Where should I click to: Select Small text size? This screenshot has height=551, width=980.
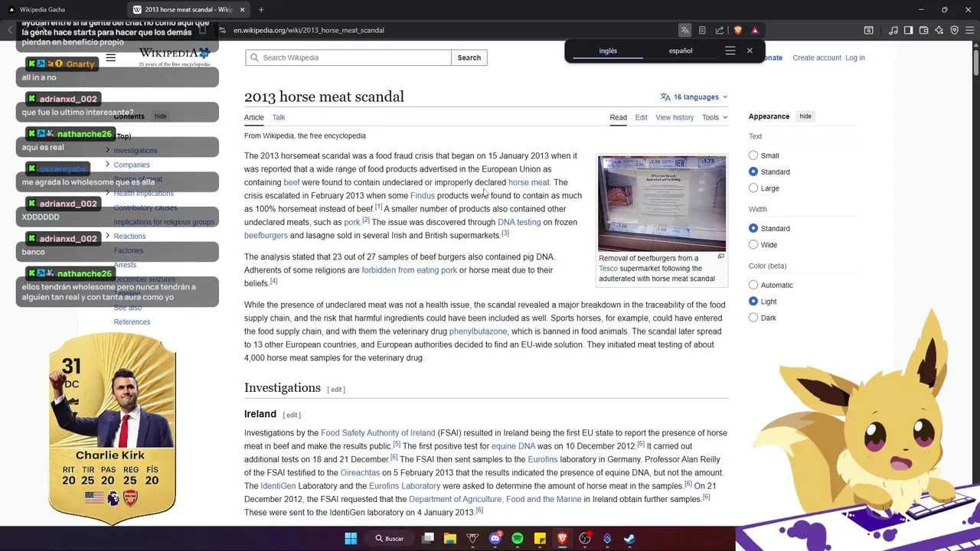(x=753, y=155)
